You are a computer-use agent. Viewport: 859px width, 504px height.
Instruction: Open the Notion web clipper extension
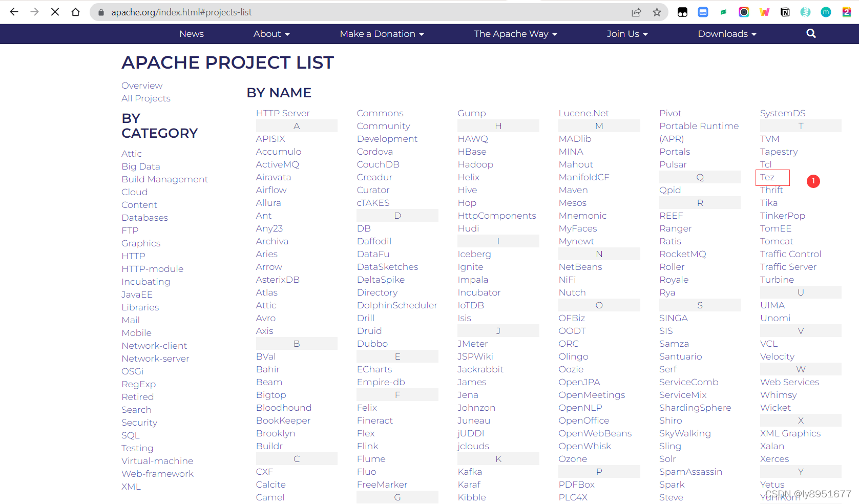785,12
